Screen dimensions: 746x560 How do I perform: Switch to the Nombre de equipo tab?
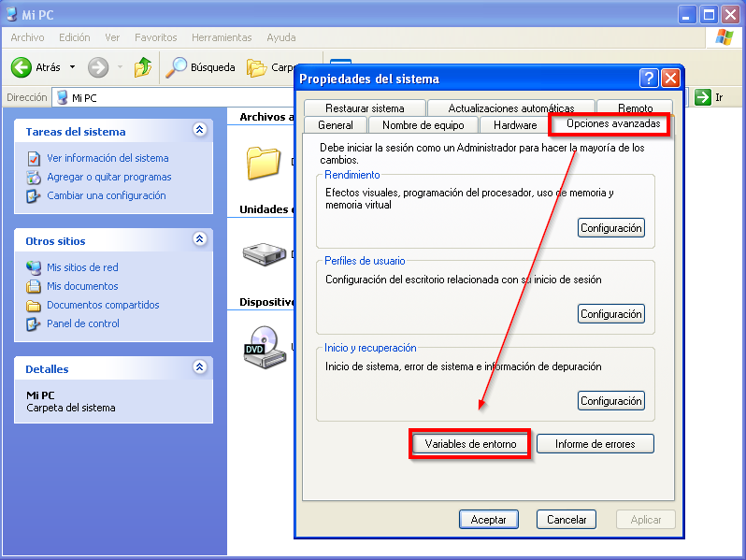[423, 125]
